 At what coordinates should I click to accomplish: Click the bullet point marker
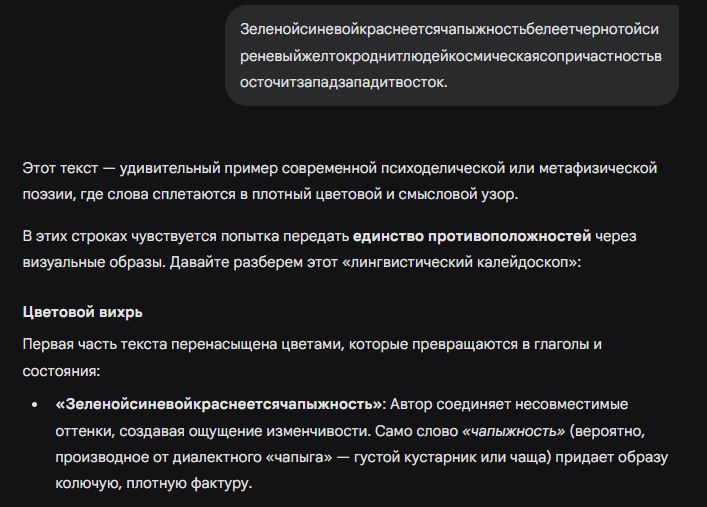point(35,405)
